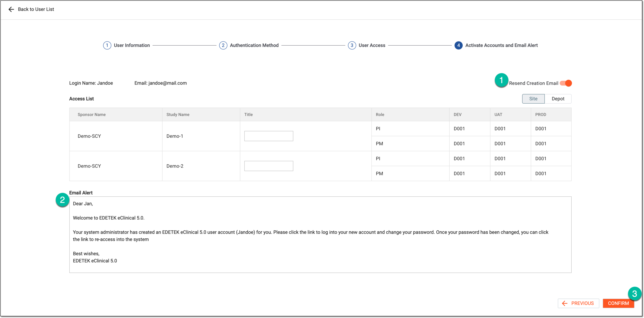Click the back arrow icon at top left
The height and width of the screenshot is (318, 644).
tap(11, 10)
